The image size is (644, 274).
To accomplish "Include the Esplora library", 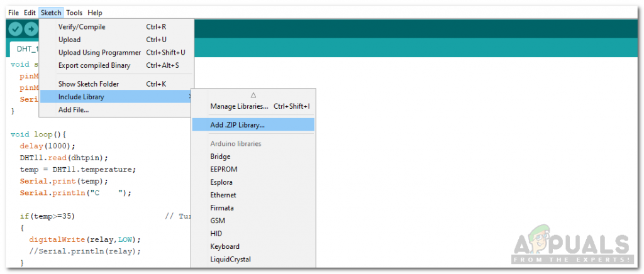I will [253, 182].
